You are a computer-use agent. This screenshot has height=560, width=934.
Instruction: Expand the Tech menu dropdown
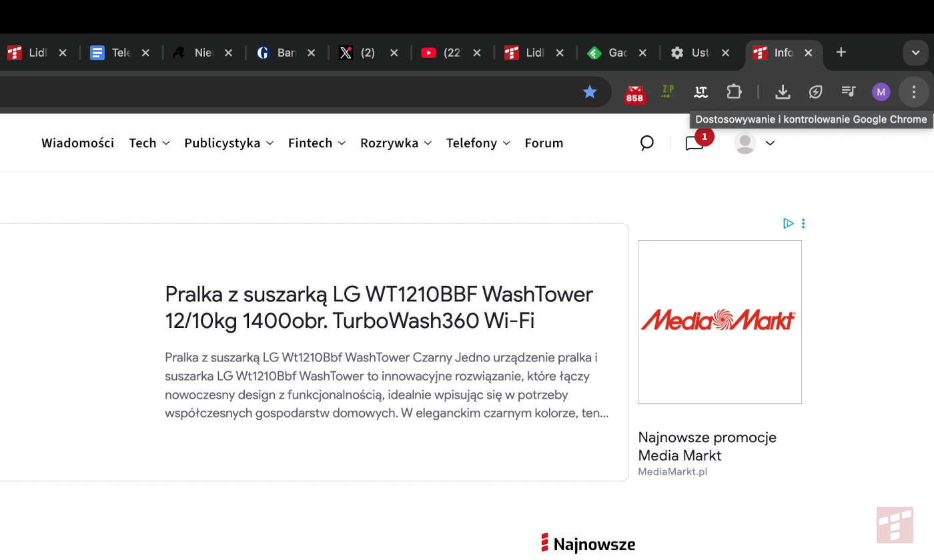149,143
